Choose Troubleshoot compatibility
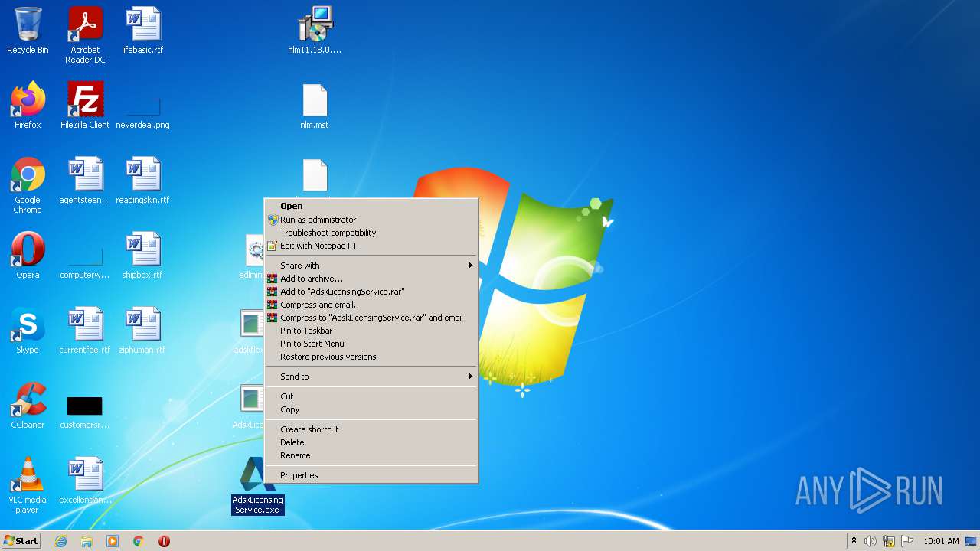The image size is (980, 551). coord(371,233)
